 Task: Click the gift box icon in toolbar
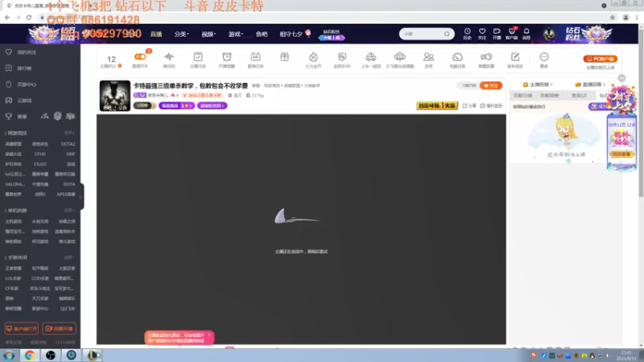[x=284, y=57]
